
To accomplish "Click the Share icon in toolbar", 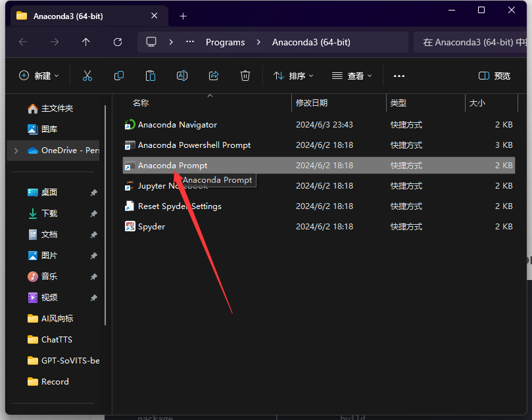I will click(214, 76).
